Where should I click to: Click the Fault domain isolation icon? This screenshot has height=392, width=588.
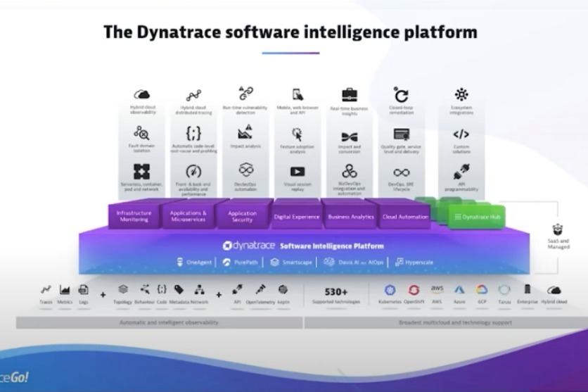click(x=142, y=133)
